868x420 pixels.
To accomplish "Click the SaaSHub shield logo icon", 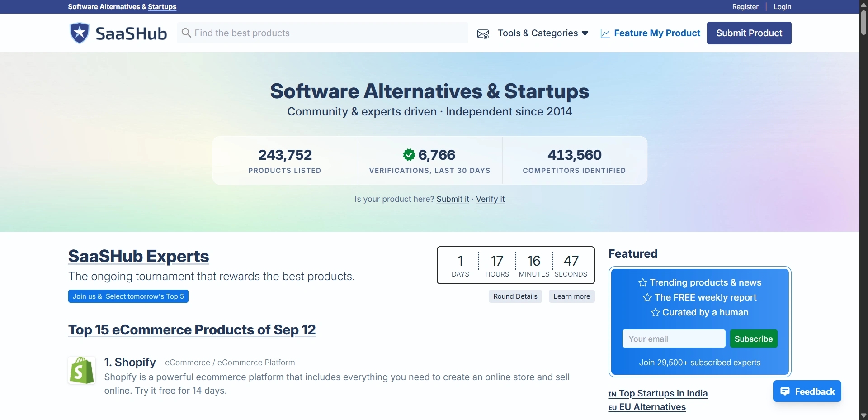I will [x=80, y=33].
